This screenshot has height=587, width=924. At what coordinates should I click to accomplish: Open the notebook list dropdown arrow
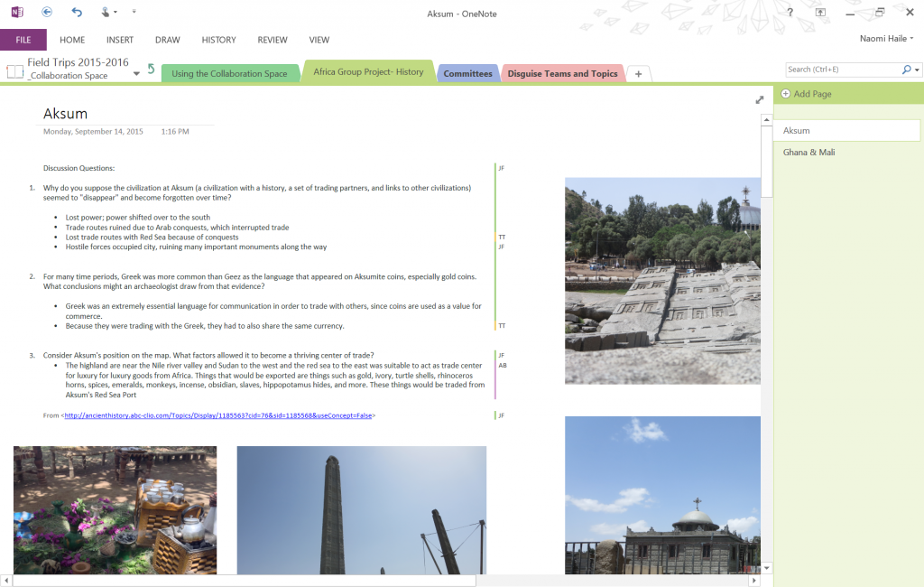pos(135,74)
